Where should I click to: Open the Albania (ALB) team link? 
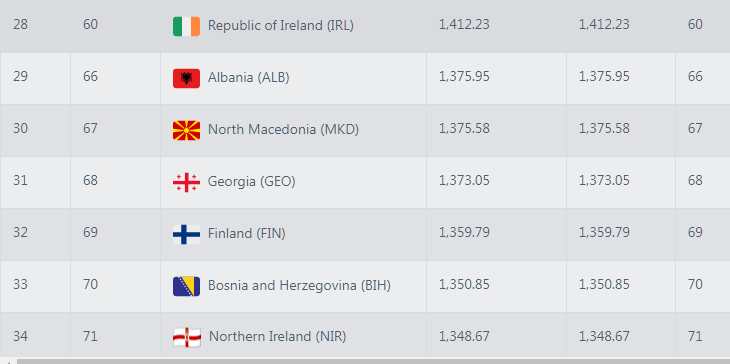249,77
